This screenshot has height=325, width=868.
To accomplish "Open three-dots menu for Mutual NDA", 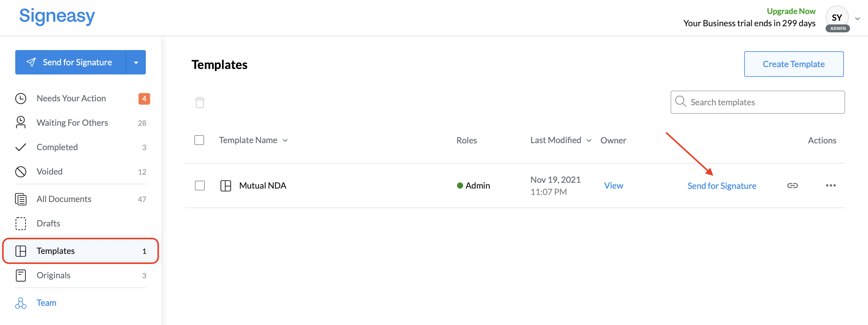I will click(x=830, y=186).
